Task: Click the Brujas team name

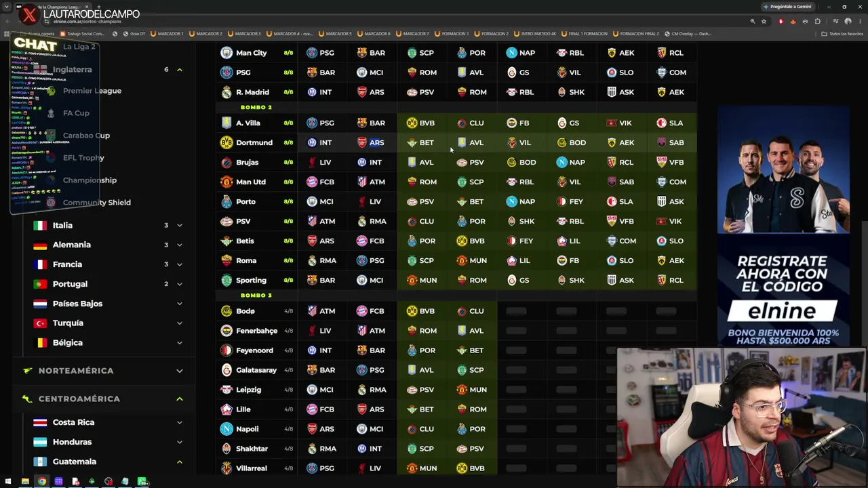Action: (x=248, y=162)
